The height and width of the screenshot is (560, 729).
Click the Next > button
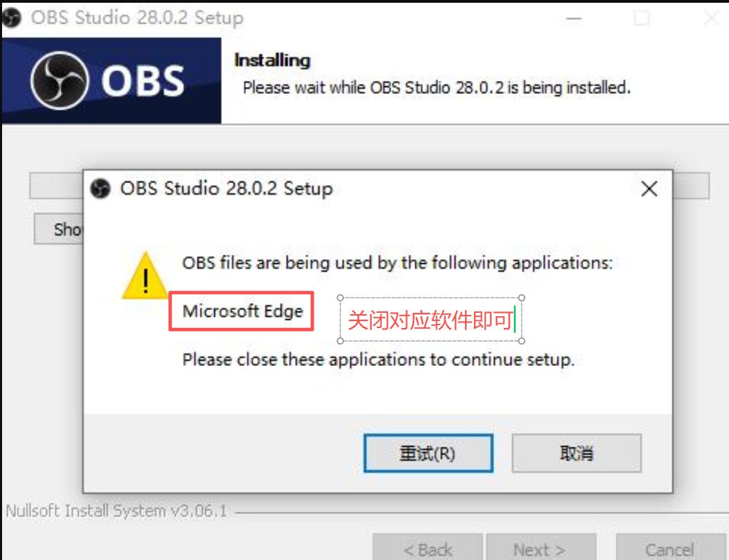click(540, 549)
